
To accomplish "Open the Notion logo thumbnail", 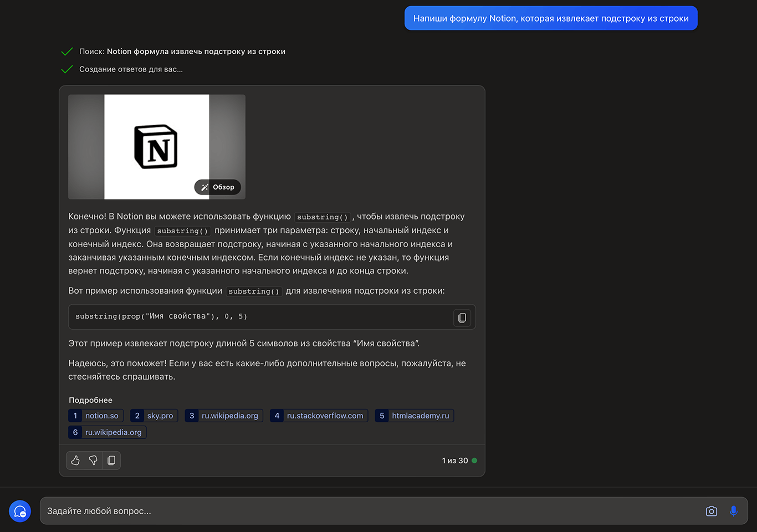I will pos(157,147).
